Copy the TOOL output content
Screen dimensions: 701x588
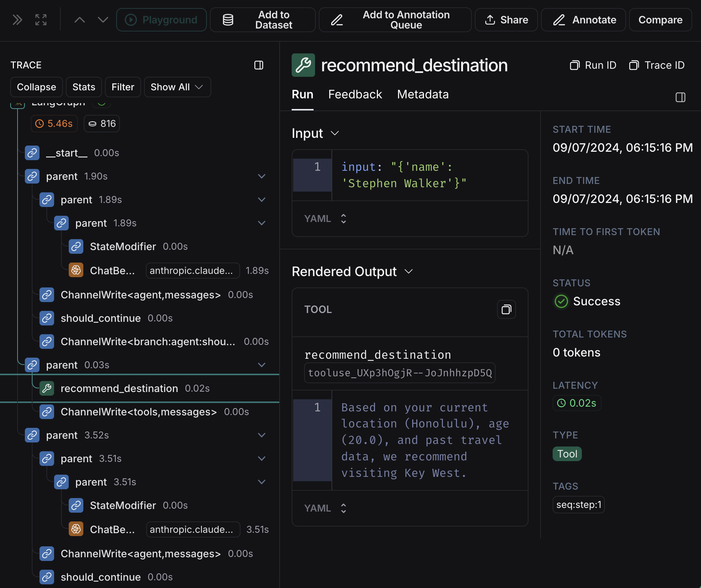[506, 309]
